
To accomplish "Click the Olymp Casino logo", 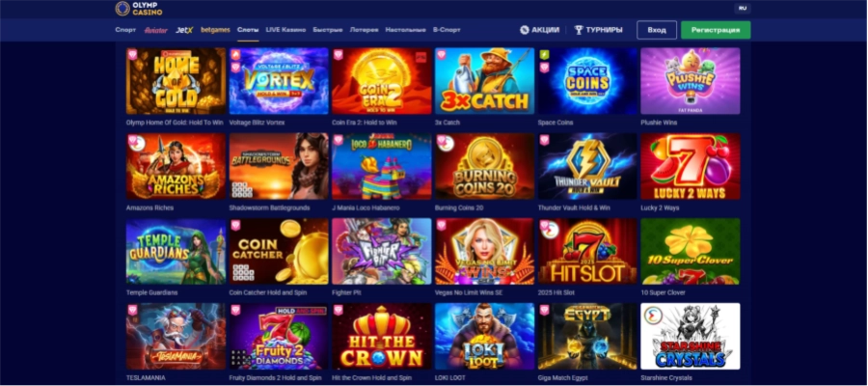I will (139, 9).
